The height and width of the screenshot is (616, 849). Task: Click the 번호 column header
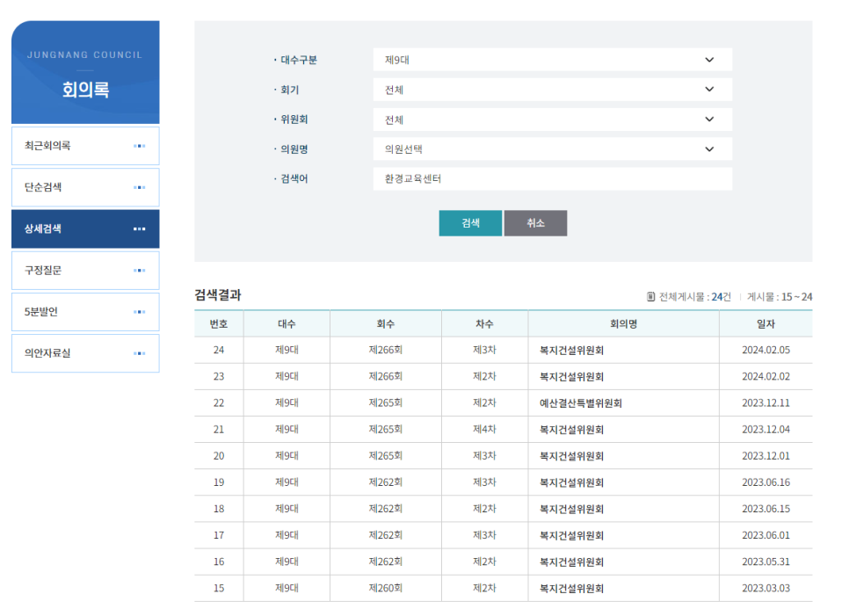219,323
